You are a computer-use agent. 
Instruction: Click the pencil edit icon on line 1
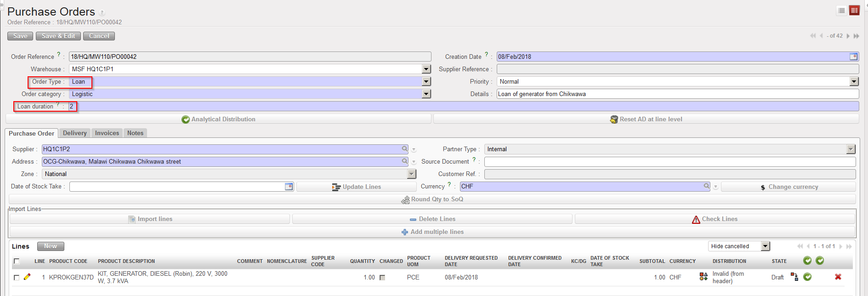coord(27,277)
